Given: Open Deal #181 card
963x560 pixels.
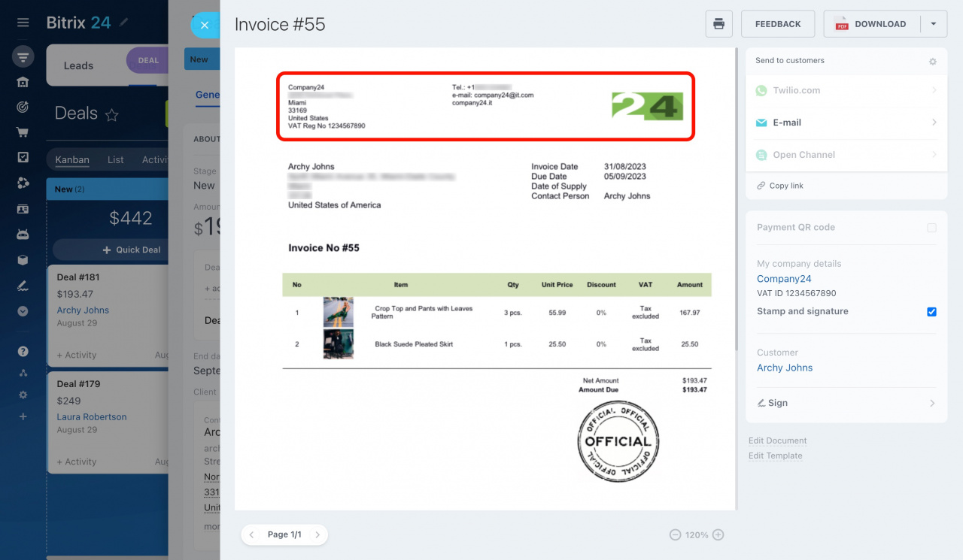Looking at the screenshot, I should click(x=108, y=316).
